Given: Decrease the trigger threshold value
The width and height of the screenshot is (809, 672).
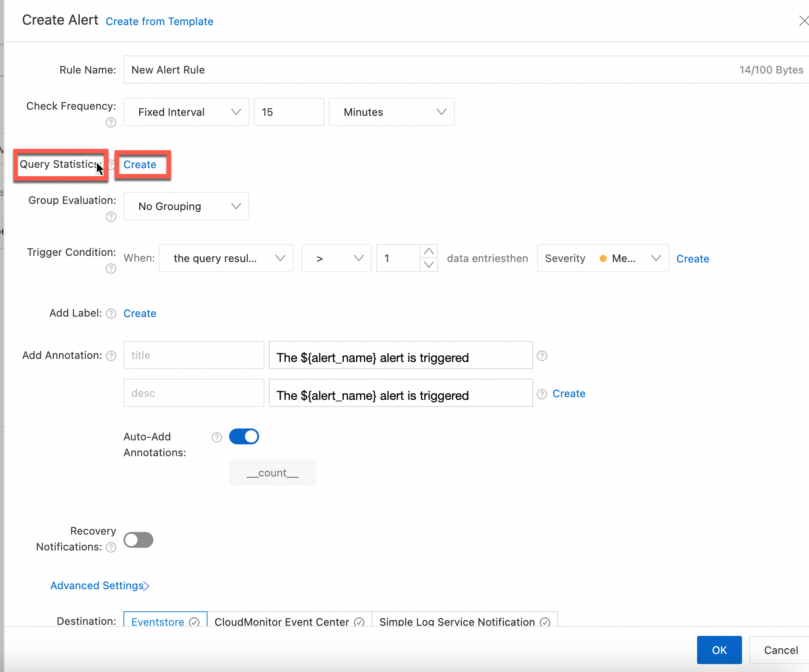Looking at the screenshot, I should pos(429,265).
